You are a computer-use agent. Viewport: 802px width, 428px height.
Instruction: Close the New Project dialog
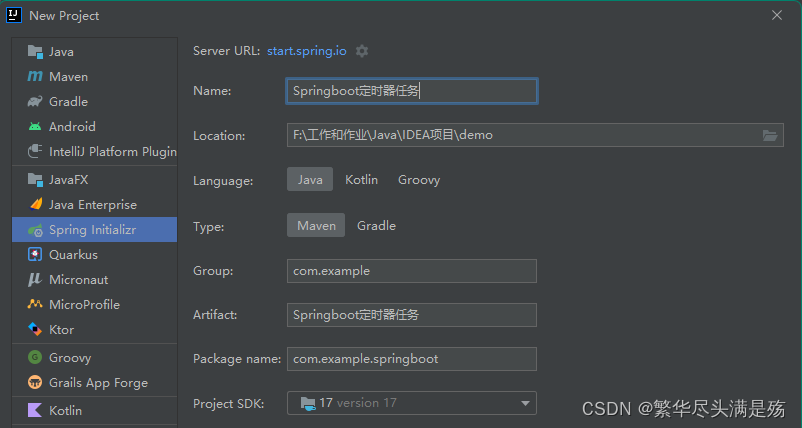point(777,15)
